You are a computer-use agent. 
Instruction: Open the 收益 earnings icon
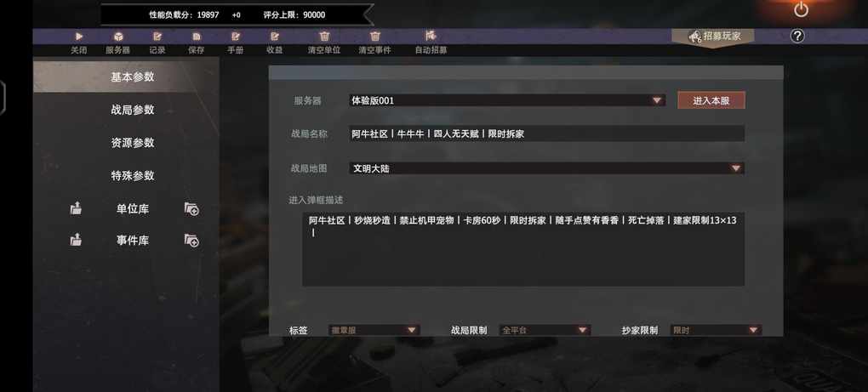click(x=275, y=37)
